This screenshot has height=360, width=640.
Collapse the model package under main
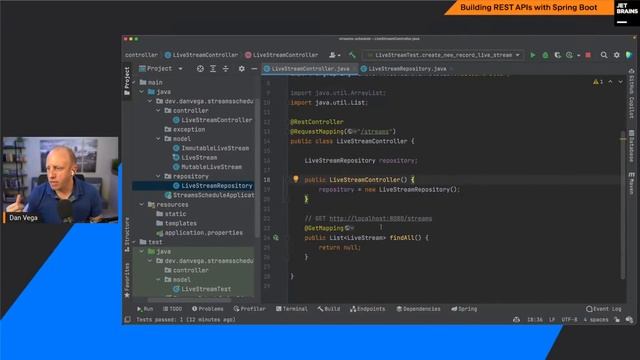pos(158,139)
